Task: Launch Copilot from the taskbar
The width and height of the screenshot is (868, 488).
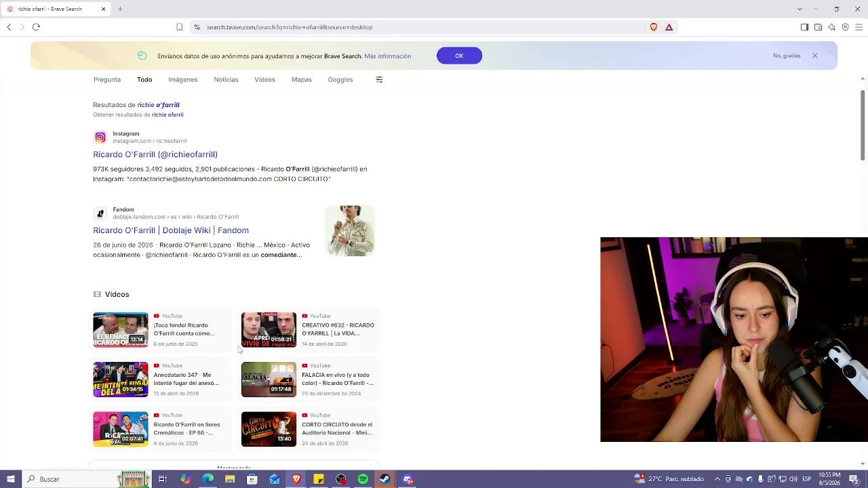Action: point(185,479)
